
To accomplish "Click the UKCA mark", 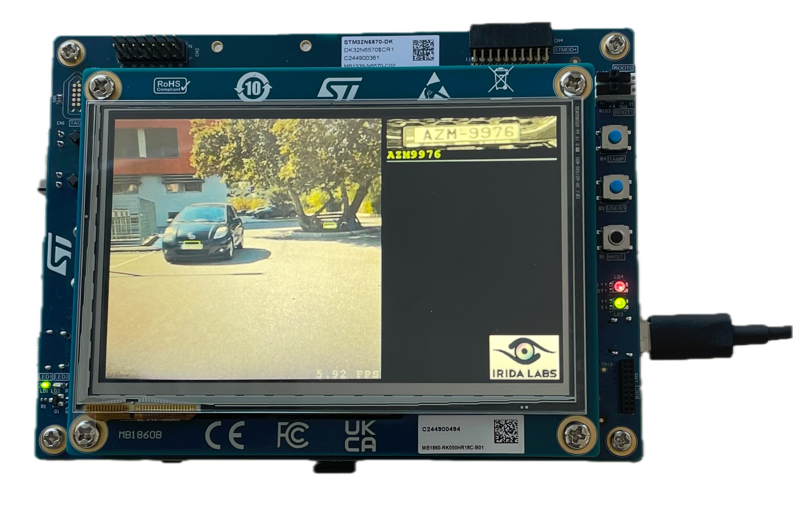I will [360, 436].
